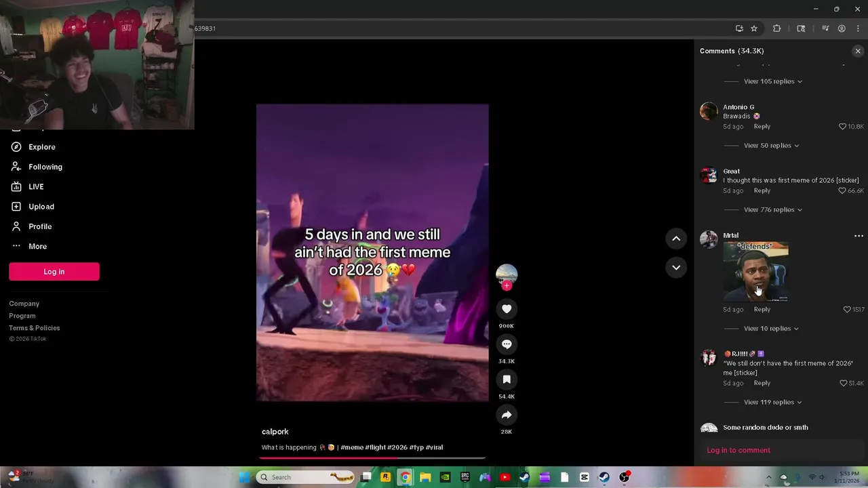Like the calpork video with heart icon

pyautogui.click(x=507, y=309)
